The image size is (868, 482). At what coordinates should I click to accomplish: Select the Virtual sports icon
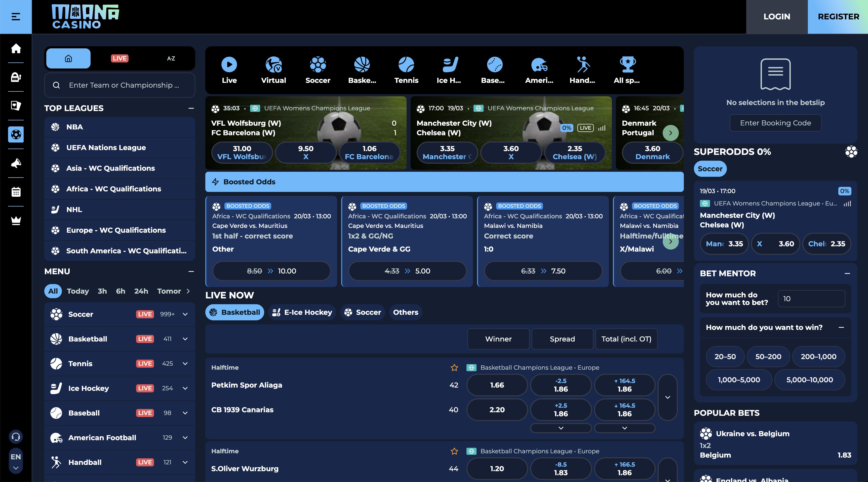(x=274, y=70)
